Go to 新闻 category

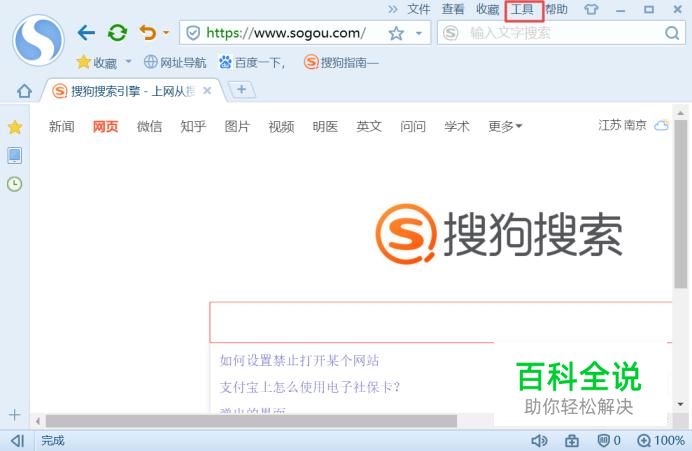point(61,127)
